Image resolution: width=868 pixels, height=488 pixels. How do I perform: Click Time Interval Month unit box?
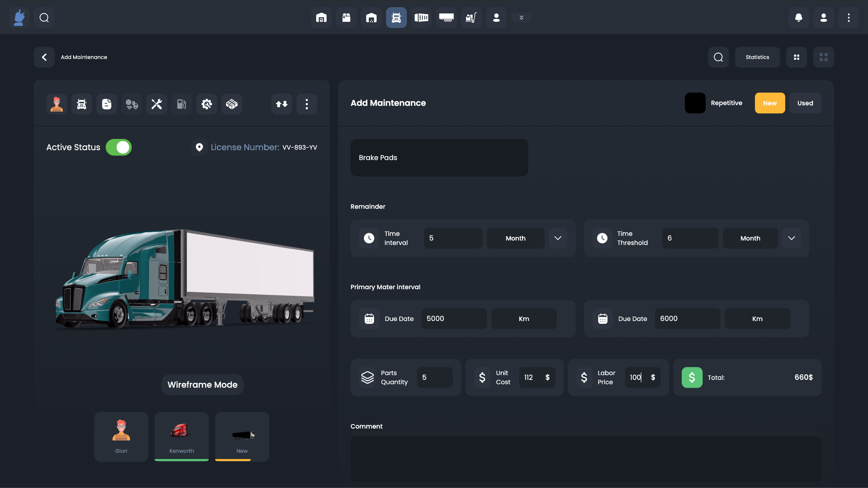click(x=516, y=238)
